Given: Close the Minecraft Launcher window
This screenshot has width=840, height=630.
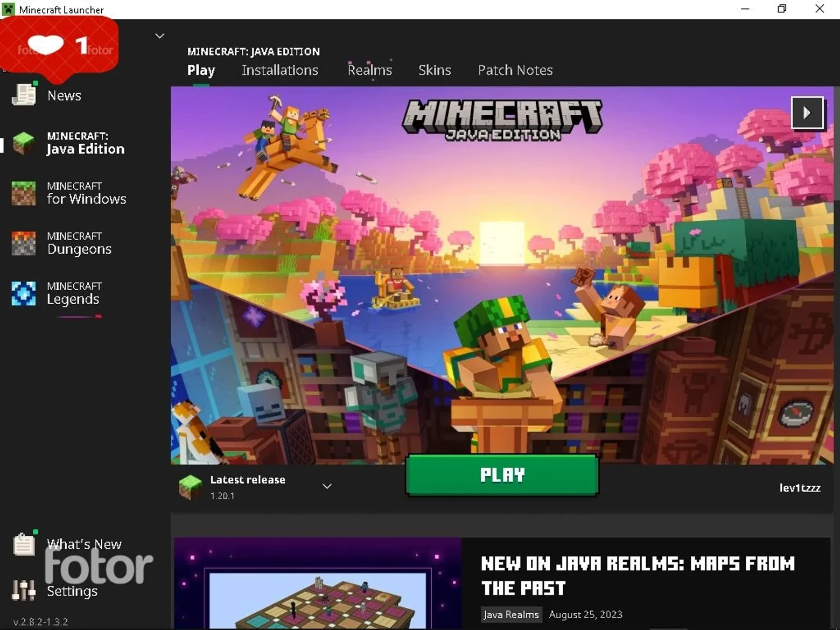Looking at the screenshot, I should pyautogui.click(x=820, y=9).
